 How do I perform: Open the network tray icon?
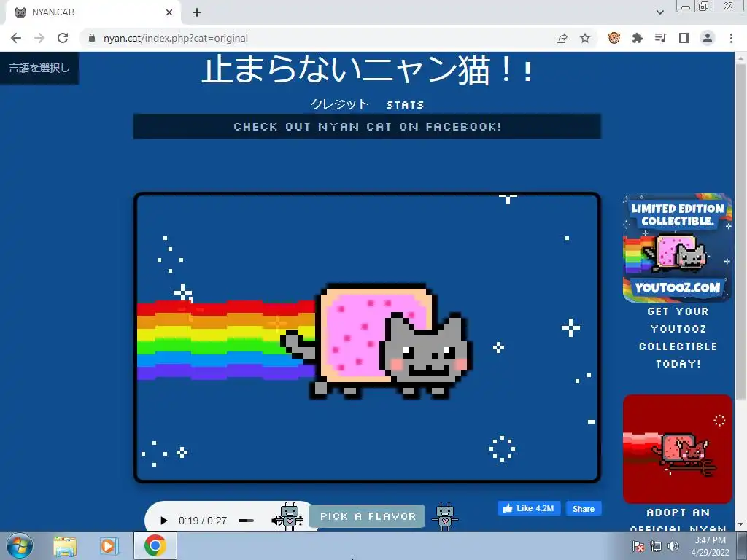pos(656,546)
